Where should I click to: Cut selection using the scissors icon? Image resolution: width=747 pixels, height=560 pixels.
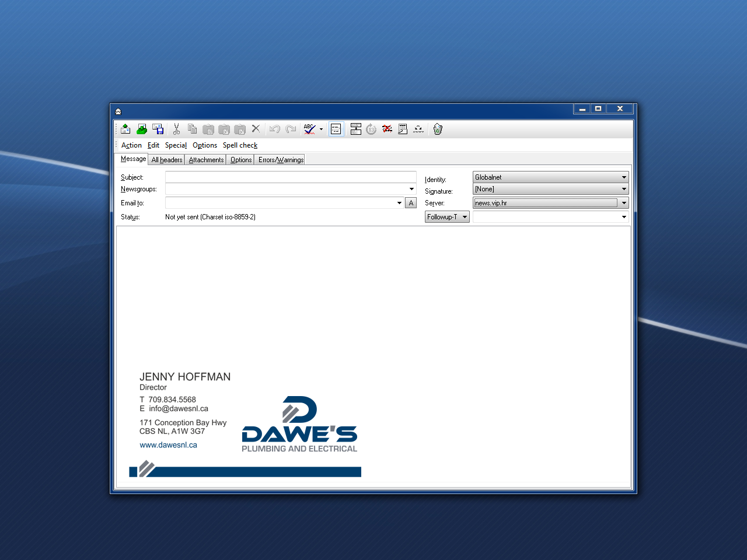click(176, 129)
